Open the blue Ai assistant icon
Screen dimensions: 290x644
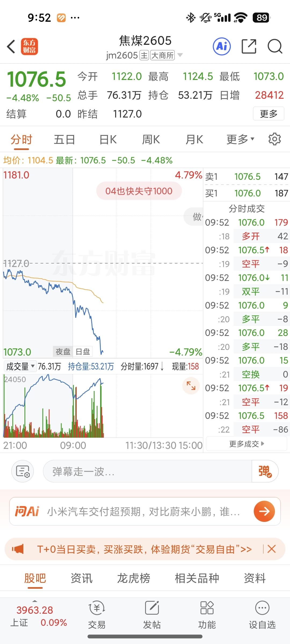click(222, 46)
